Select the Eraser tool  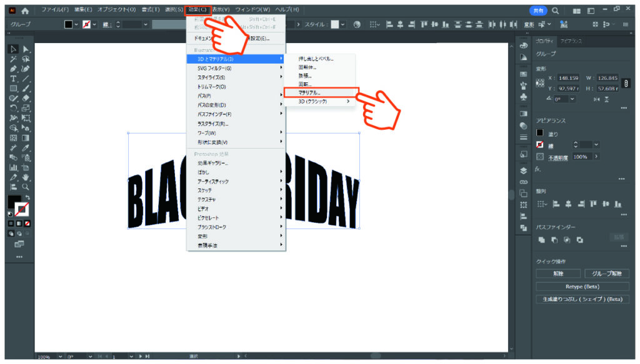26,98
